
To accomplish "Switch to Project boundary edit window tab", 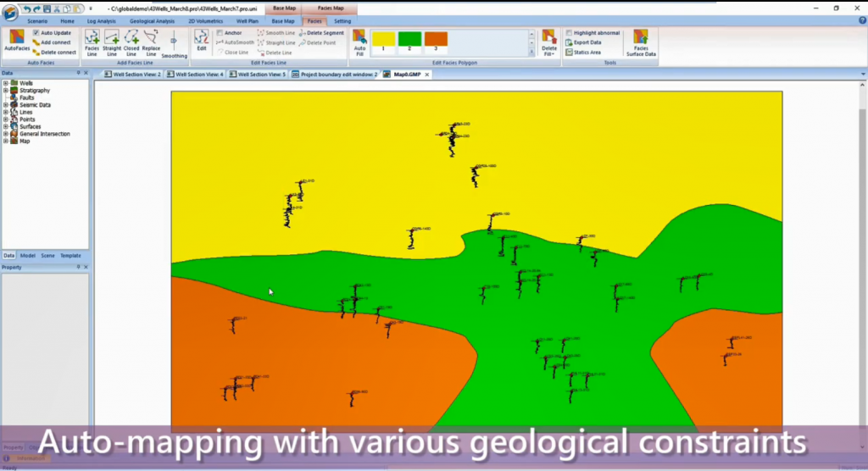I will click(334, 75).
